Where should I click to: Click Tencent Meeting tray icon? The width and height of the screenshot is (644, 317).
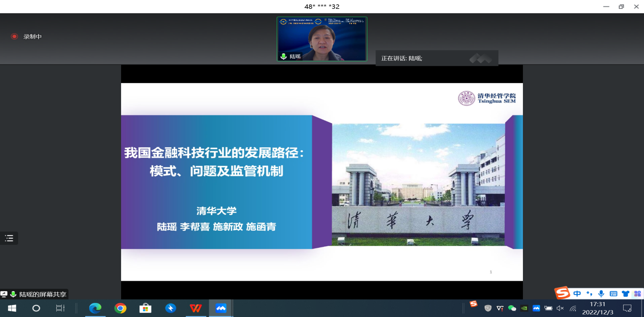coord(536,308)
